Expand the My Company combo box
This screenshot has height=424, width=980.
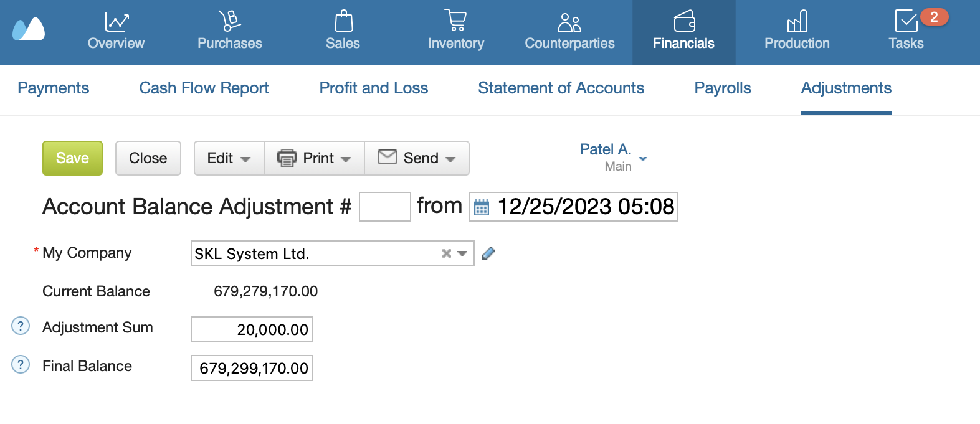point(462,253)
